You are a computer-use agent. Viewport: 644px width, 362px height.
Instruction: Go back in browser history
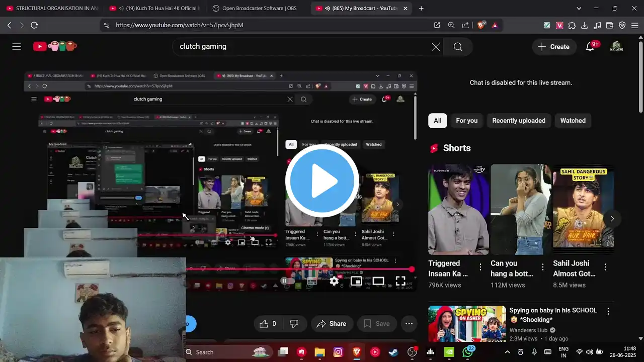click(9, 25)
